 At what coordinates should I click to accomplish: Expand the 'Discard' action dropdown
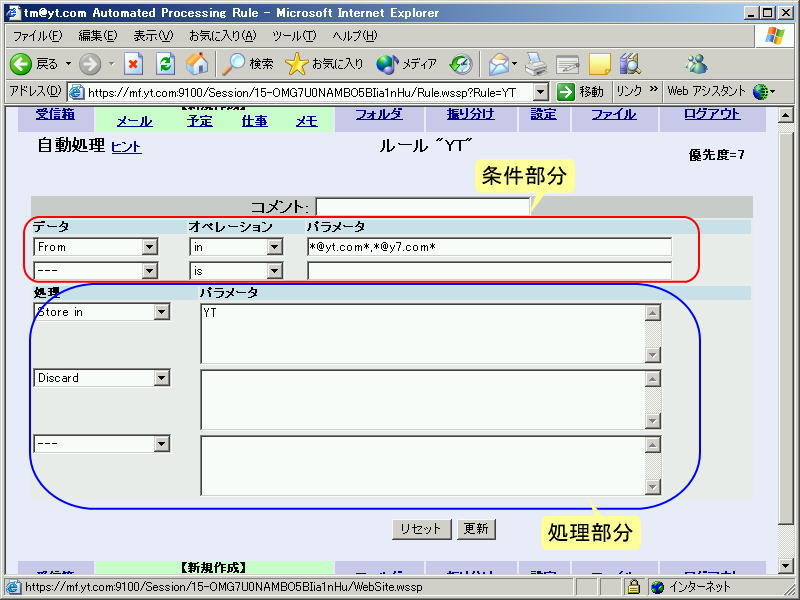(162, 378)
